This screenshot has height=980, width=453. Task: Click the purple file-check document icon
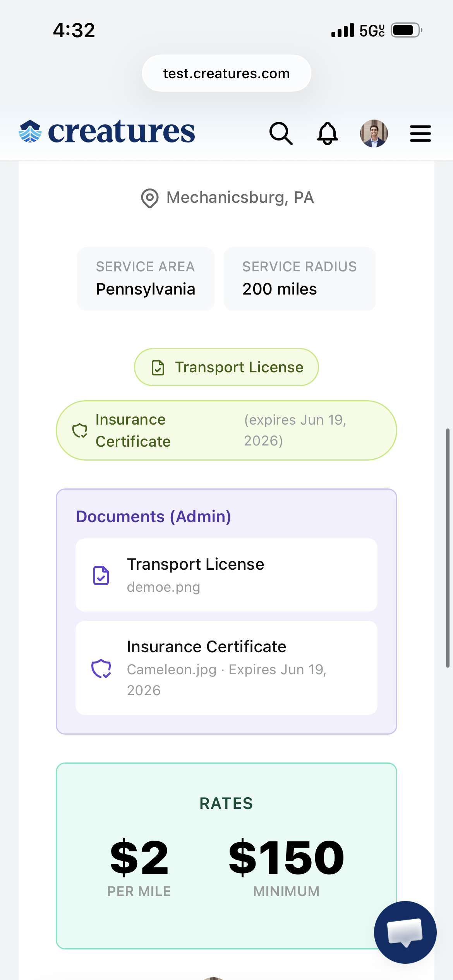click(x=101, y=575)
